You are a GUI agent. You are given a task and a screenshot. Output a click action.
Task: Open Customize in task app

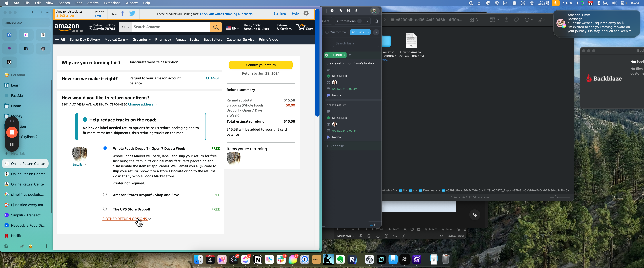335,32
